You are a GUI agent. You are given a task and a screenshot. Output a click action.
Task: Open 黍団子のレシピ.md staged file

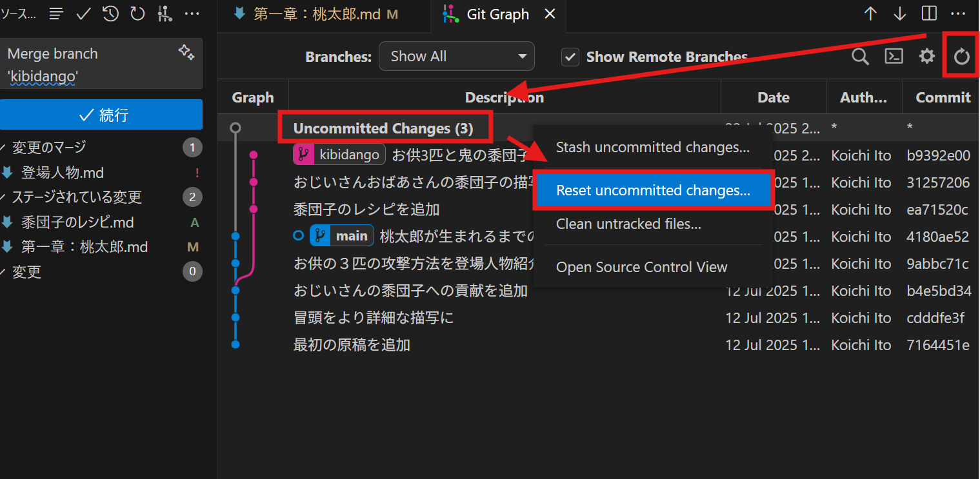tap(101, 222)
